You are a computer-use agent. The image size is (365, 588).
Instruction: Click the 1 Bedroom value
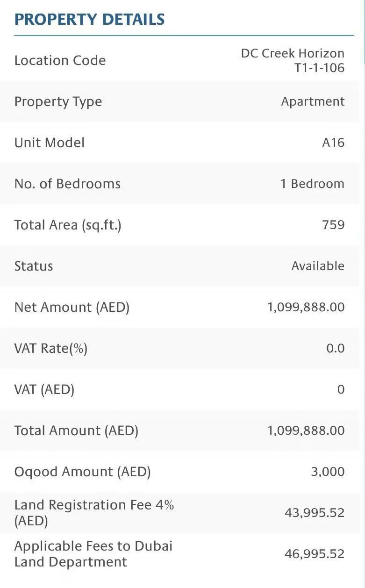[312, 184]
